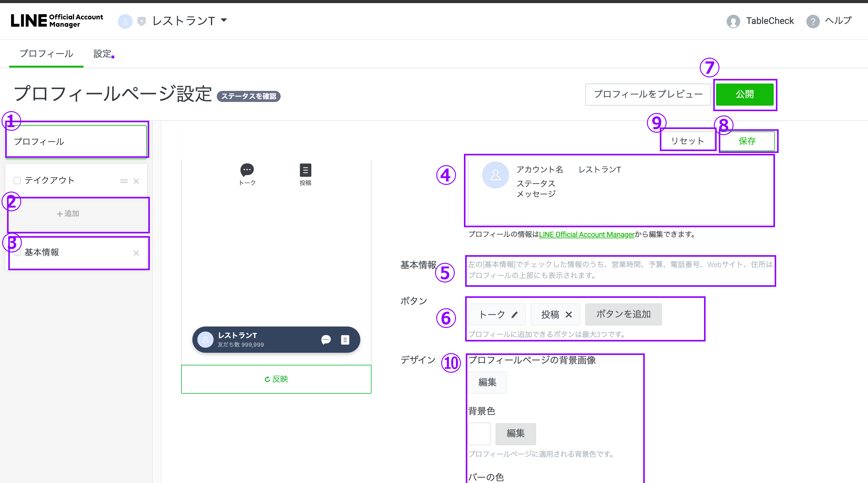Click chat bubble icon in dark restaurant bar
This screenshot has width=868, height=483.
click(x=326, y=340)
